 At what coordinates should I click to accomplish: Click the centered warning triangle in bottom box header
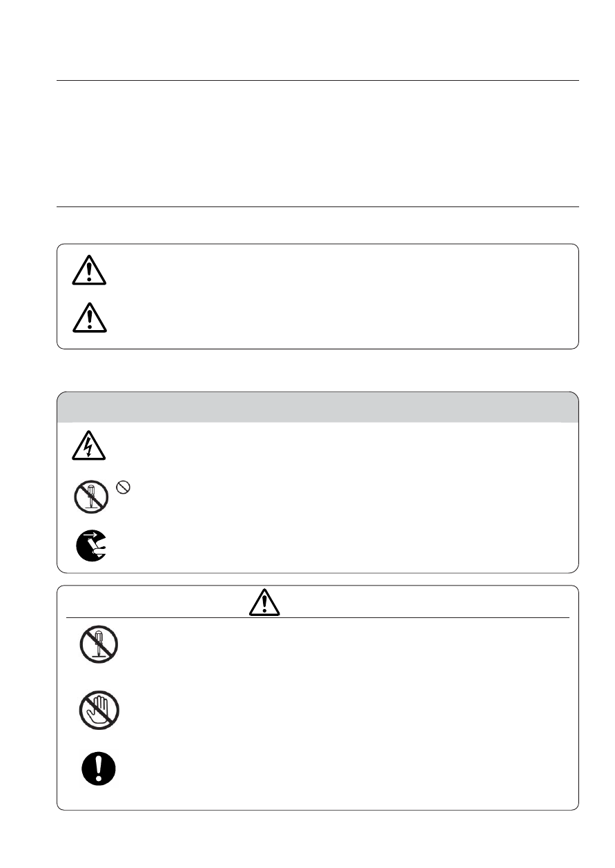(264, 604)
